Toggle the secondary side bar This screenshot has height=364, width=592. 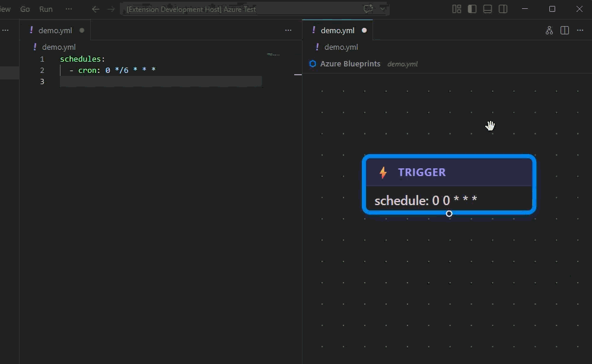(503, 9)
